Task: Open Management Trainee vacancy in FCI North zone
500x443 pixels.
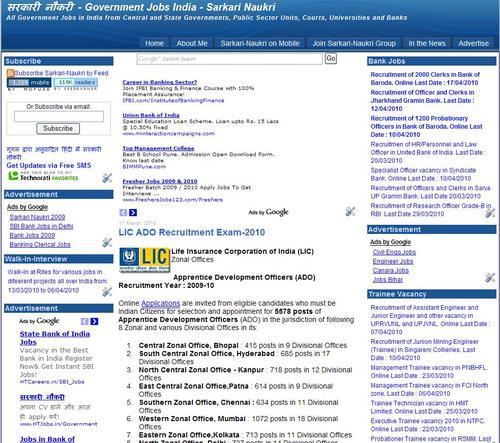Action: point(429,389)
